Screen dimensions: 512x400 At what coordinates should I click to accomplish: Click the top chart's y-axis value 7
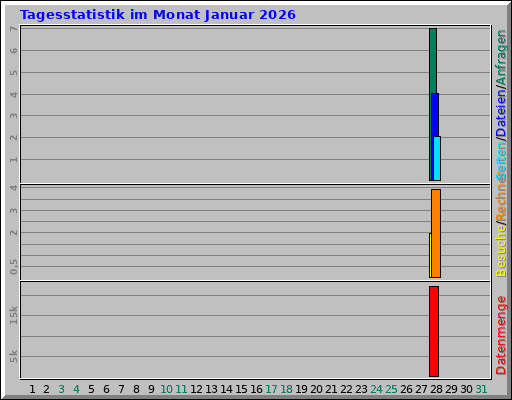[13, 29]
